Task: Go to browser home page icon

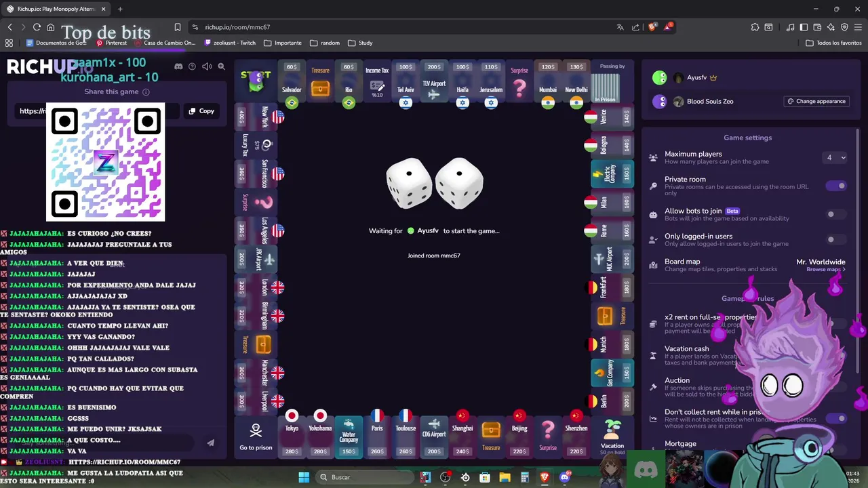Action: click(50, 27)
